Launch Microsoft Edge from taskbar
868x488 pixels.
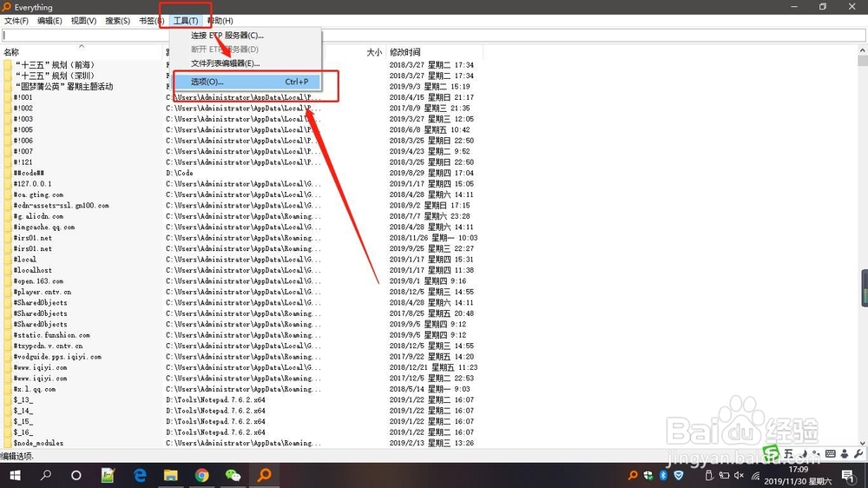coord(140,475)
